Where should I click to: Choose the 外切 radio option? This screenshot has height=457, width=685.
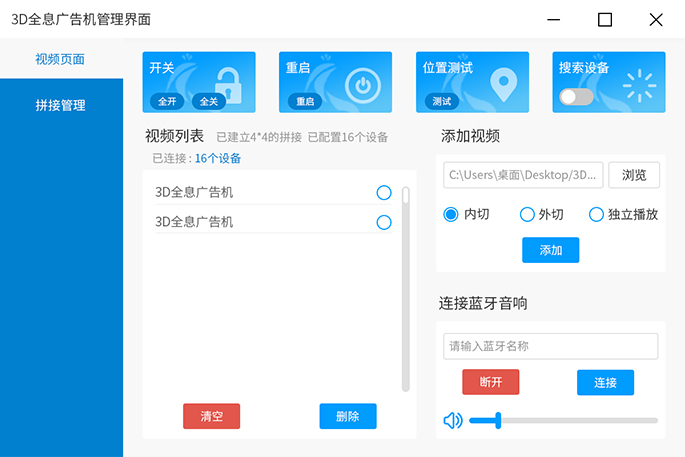(527, 215)
